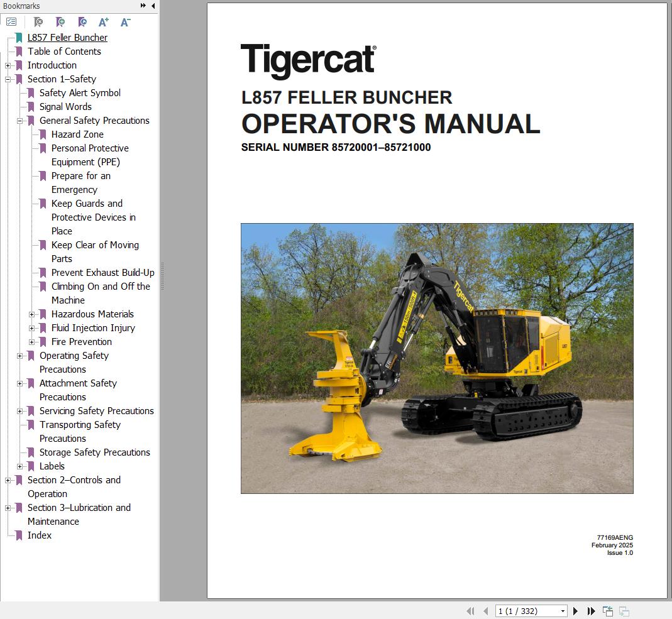Click the bookmark options list icon

pos(11,21)
